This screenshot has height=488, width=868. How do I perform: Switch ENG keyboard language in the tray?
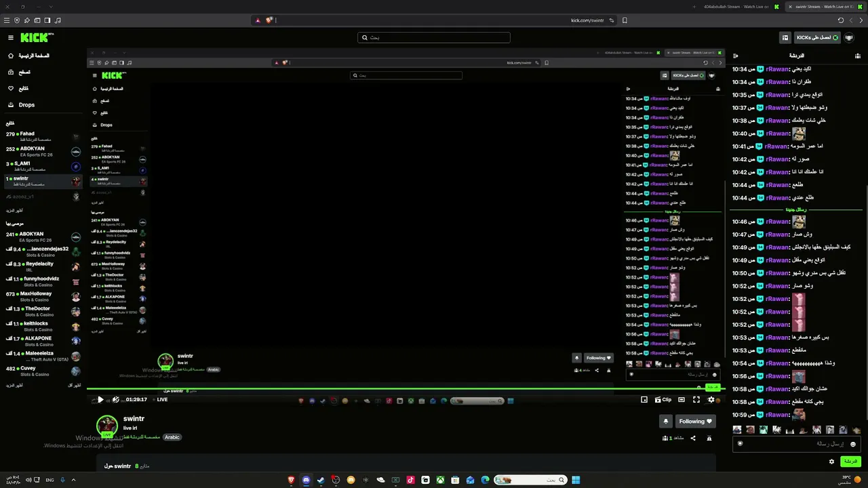(50, 480)
